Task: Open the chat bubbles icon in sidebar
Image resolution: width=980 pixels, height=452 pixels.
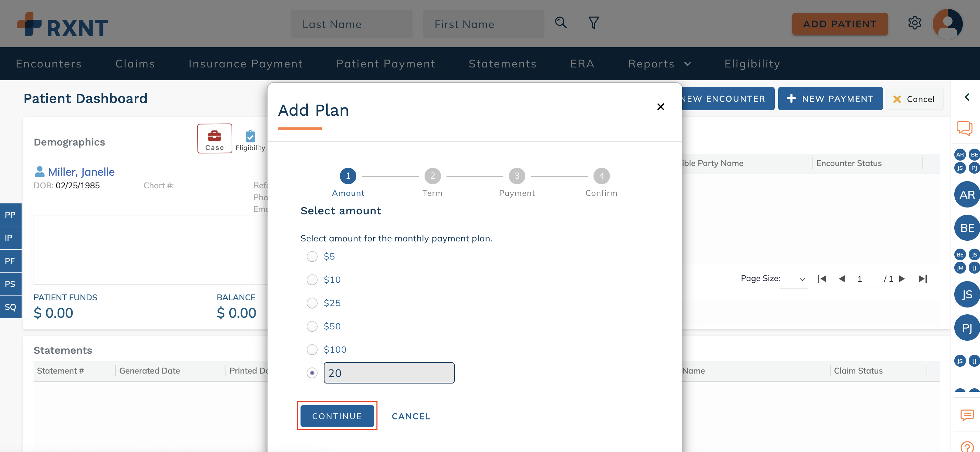Action: pos(964,128)
